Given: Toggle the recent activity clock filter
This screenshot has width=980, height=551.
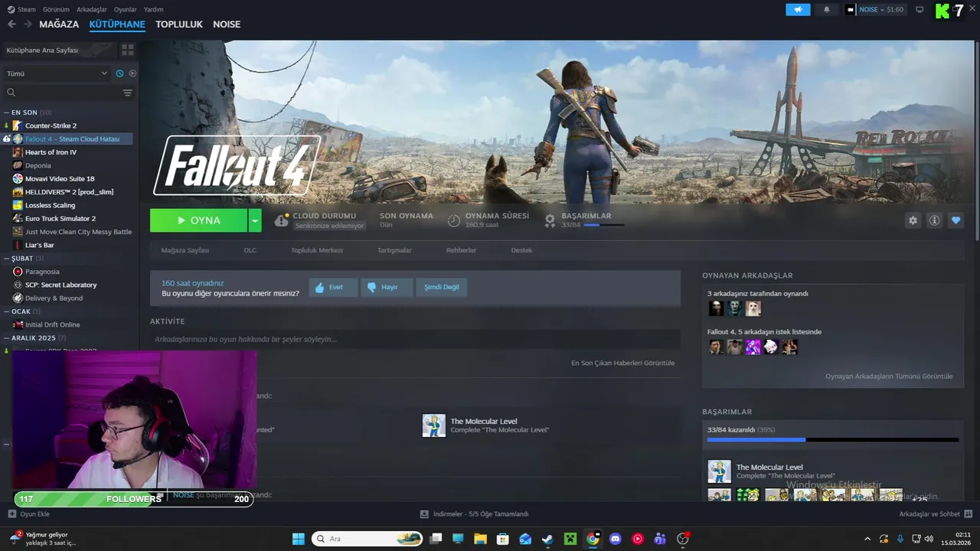Looking at the screenshot, I should (x=119, y=73).
